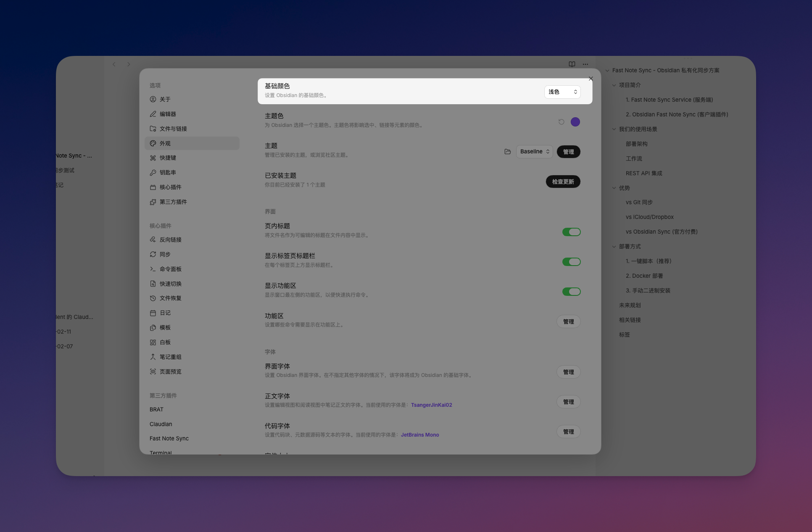Click the reset arrow next to 主题色

coord(561,121)
